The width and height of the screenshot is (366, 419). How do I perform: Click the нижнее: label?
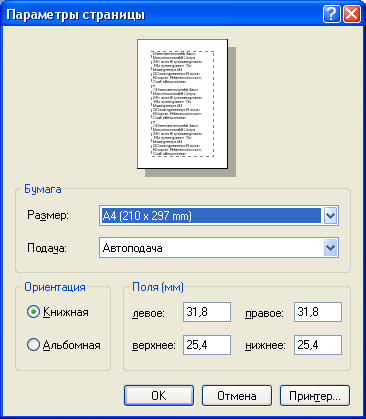(x=265, y=345)
